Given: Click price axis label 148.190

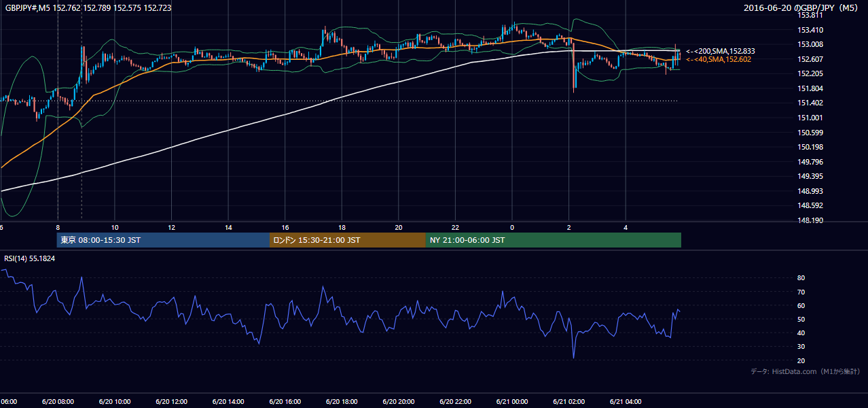Looking at the screenshot, I should pos(810,220).
